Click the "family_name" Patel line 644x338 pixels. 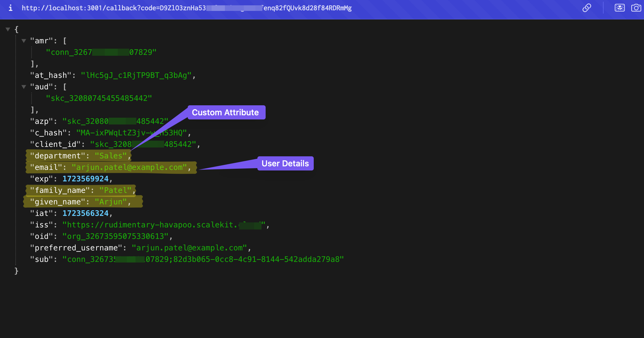point(81,190)
